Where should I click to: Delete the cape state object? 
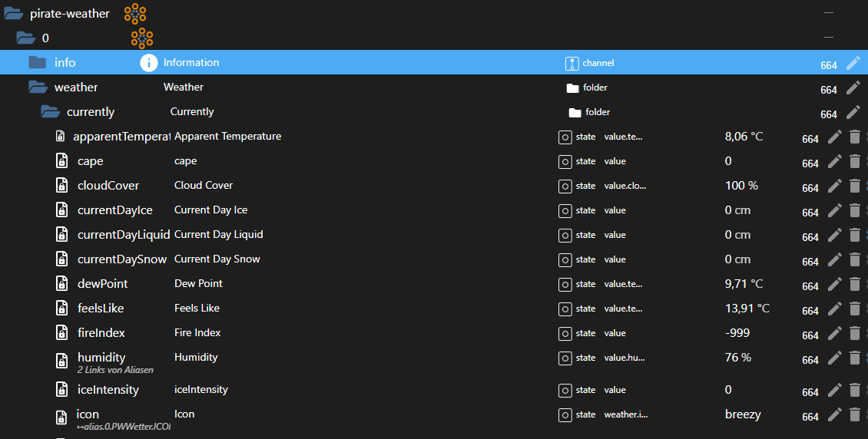[855, 161]
